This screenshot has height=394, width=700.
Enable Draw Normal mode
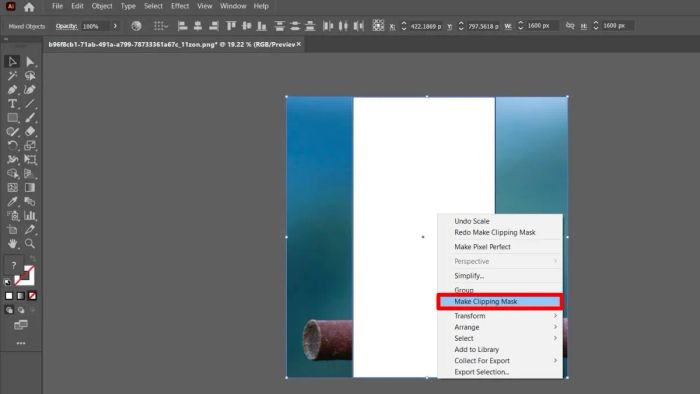point(9,310)
